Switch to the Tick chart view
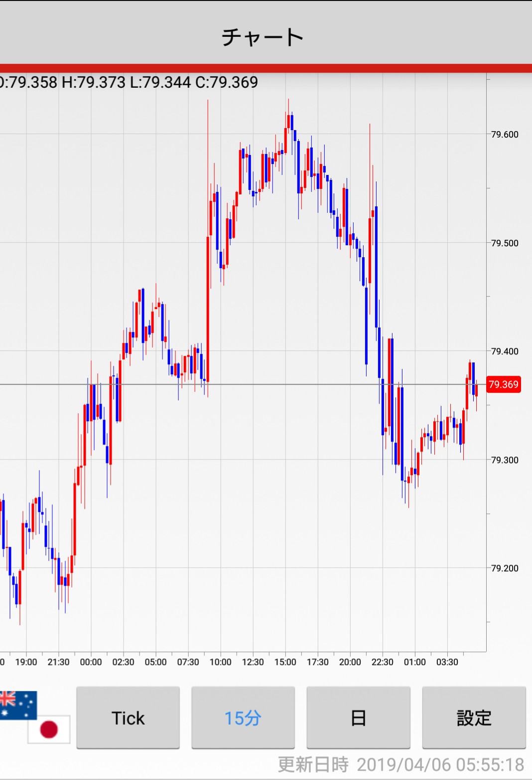This screenshot has width=532, height=780. click(x=128, y=718)
